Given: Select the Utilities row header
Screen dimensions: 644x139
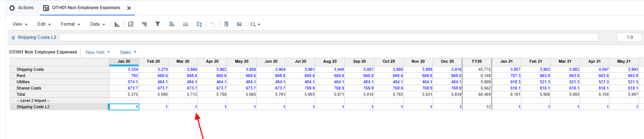Looking at the screenshot, I should click(x=60, y=82).
